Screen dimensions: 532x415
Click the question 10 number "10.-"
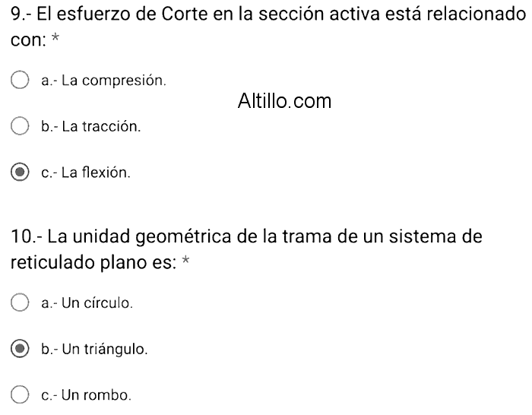(x=27, y=236)
